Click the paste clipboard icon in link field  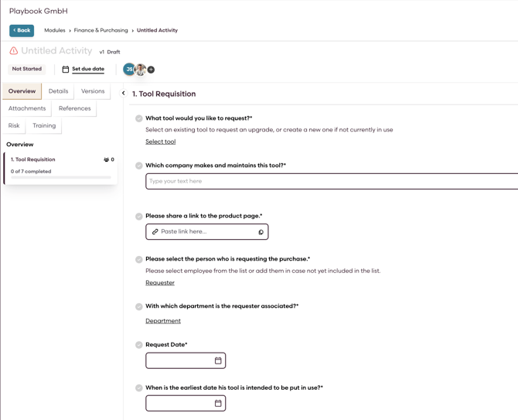261,232
